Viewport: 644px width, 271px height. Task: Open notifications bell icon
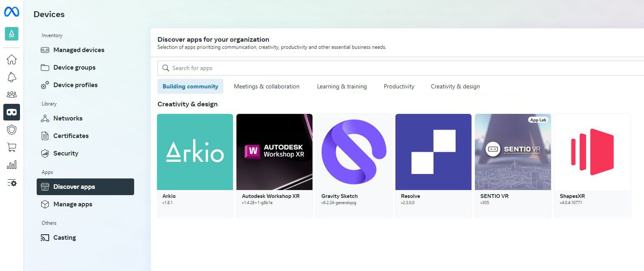(x=12, y=77)
